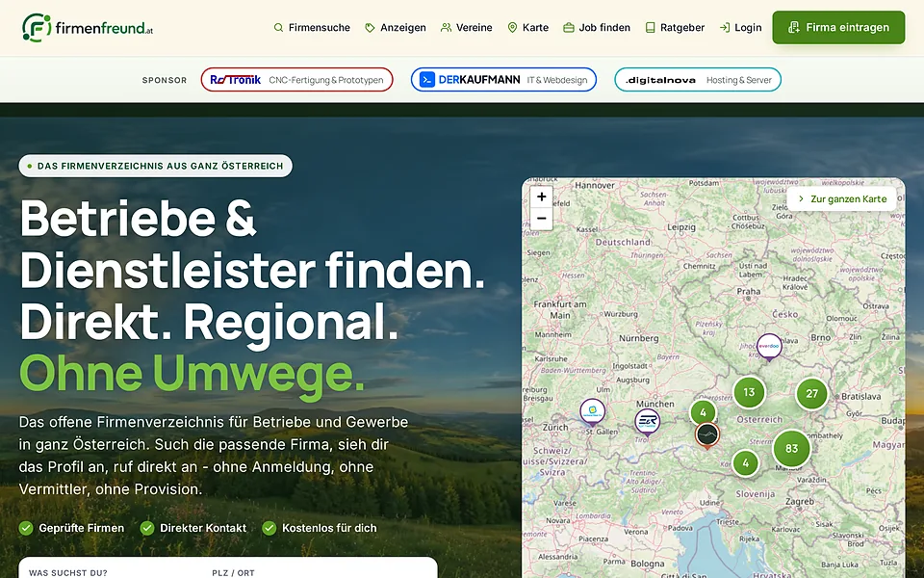
Task: Click the marker near St. Gallen
Action: click(x=592, y=411)
